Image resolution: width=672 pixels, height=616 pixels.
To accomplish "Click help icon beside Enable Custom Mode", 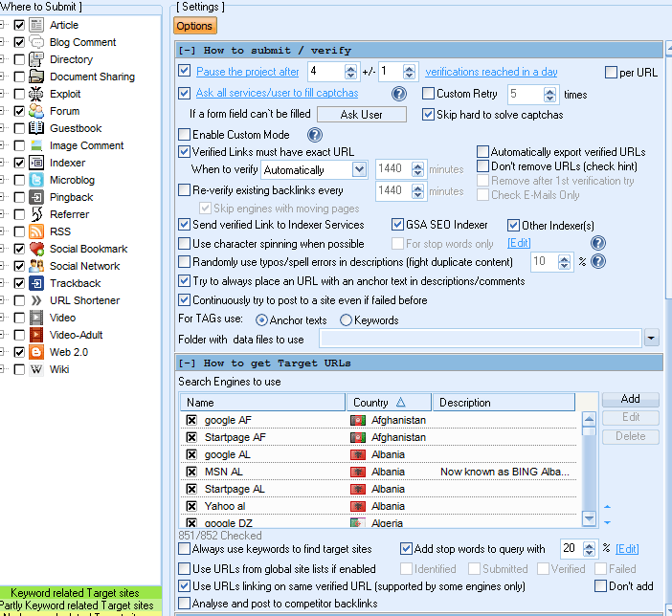I will click(314, 135).
